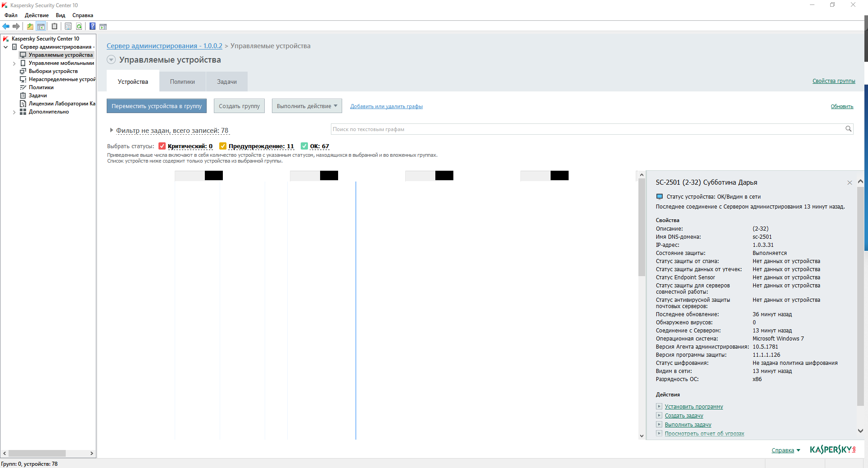Click the arrow icon beside Просмотреть отчет об угрозах

point(659,433)
